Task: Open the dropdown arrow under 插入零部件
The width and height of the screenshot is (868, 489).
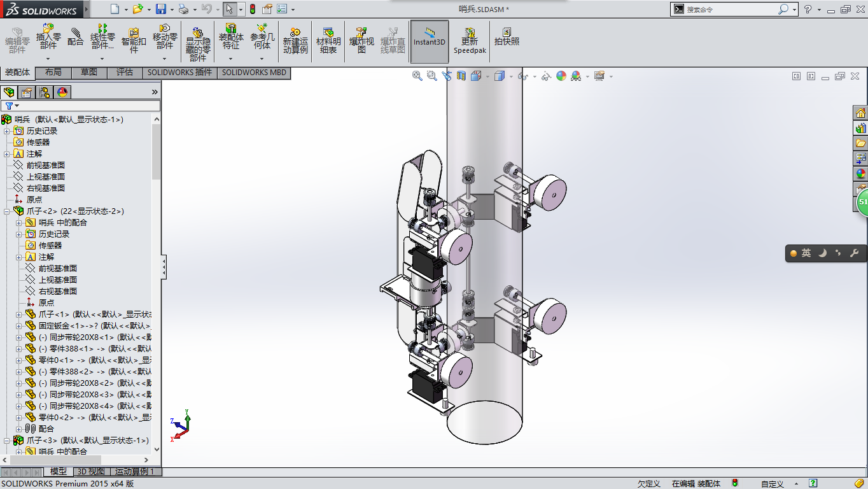Action: 48,59
